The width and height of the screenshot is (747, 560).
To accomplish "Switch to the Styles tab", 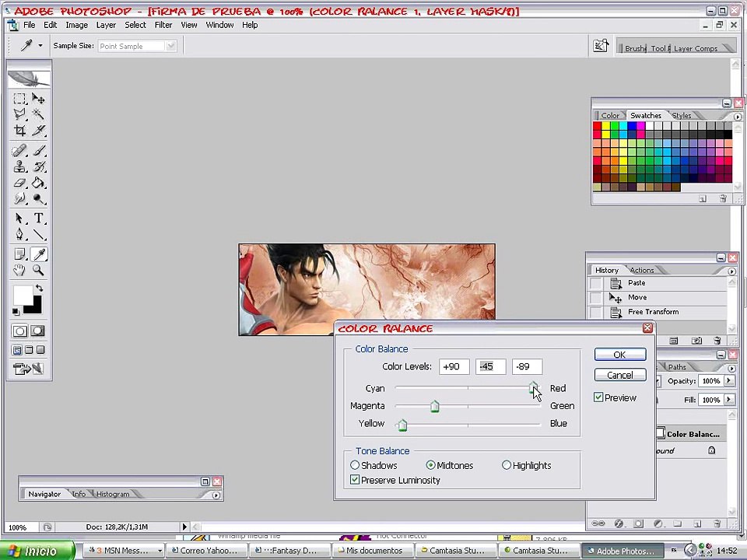I will pos(682,115).
